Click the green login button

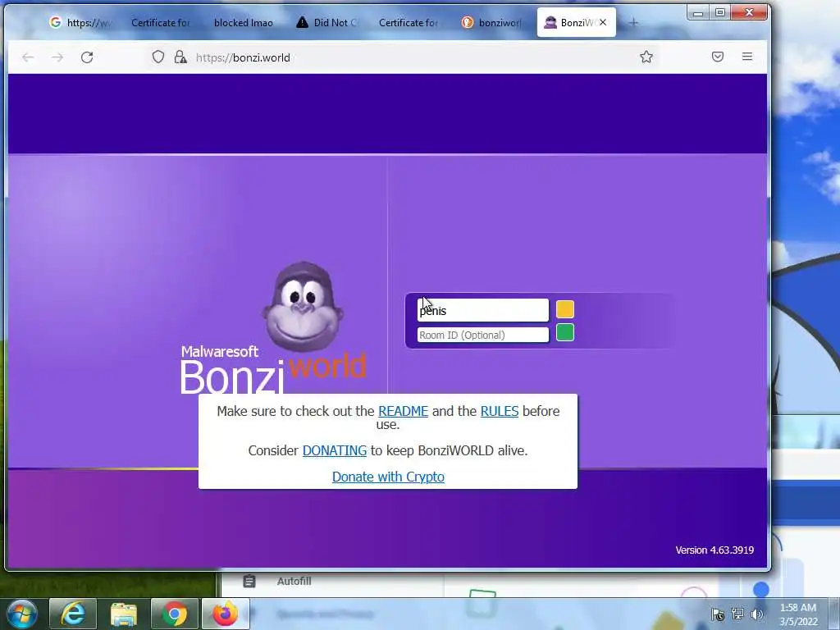(x=565, y=333)
